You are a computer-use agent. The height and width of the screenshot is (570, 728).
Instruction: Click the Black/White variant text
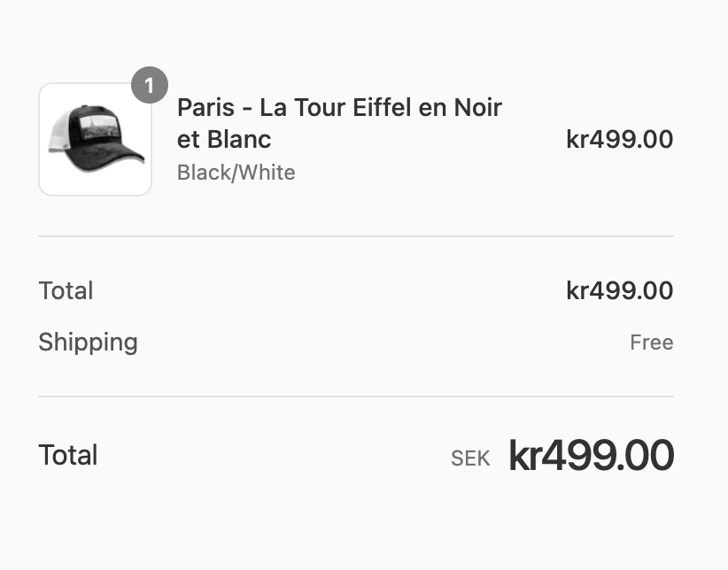(236, 172)
